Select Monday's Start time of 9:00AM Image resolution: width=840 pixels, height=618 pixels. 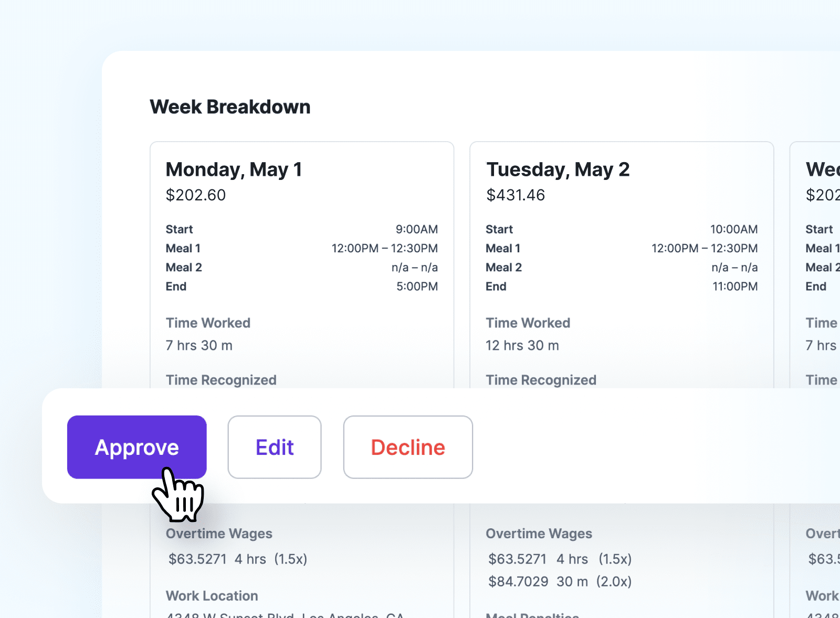pos(417,229)
